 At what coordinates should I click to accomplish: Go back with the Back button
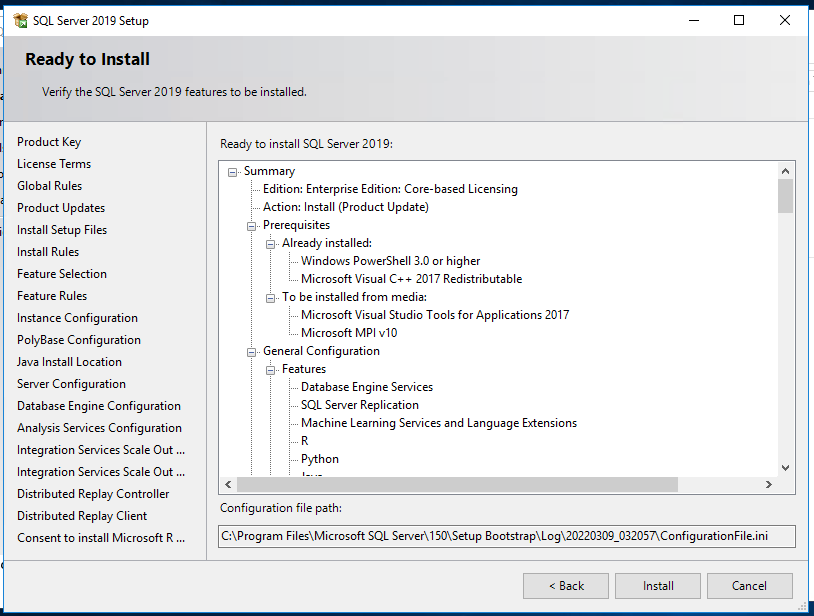coord(566,586)
